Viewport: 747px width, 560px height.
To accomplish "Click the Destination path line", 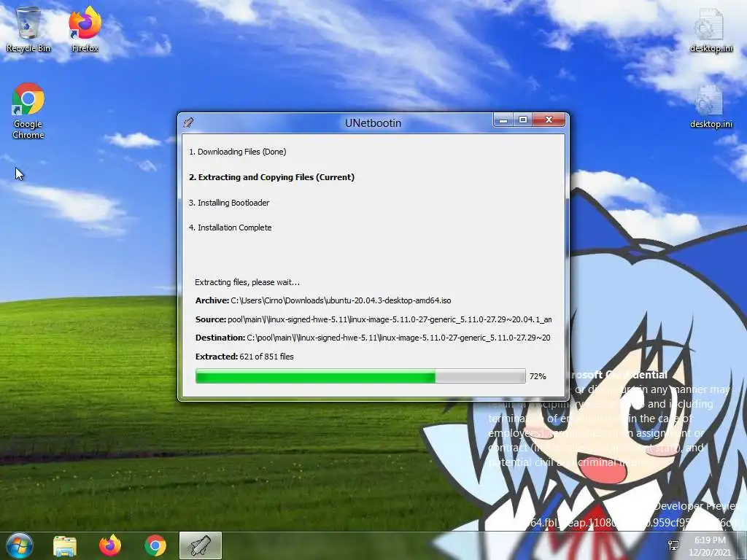I will 373,338.
